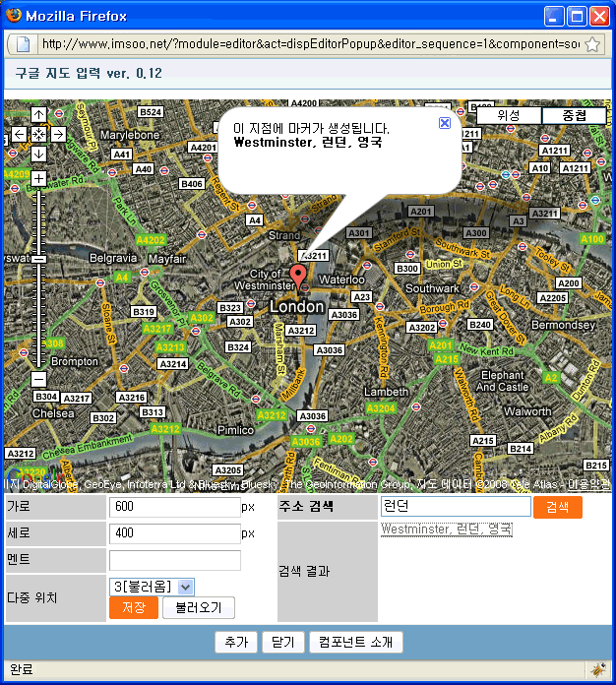Click the 추가 add button
The width and height of the screenshot is (616, 685).
click(x=236, y=642)
